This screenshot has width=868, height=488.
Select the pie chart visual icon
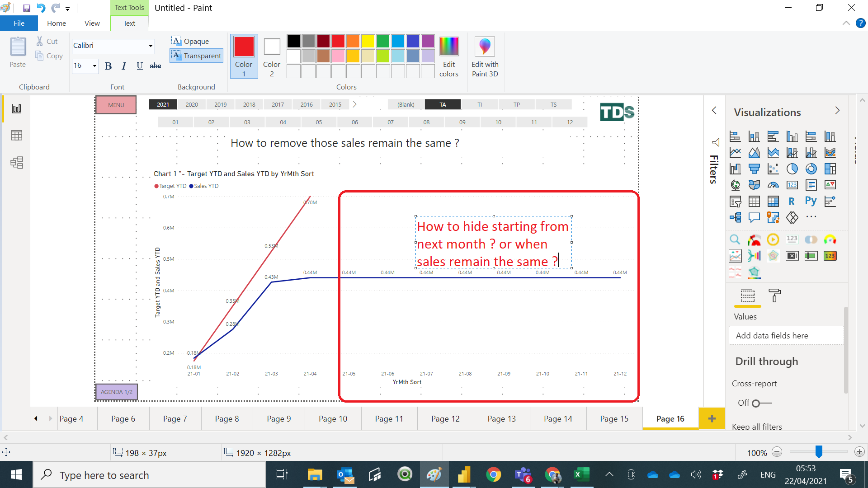click(x=792, y=169)
